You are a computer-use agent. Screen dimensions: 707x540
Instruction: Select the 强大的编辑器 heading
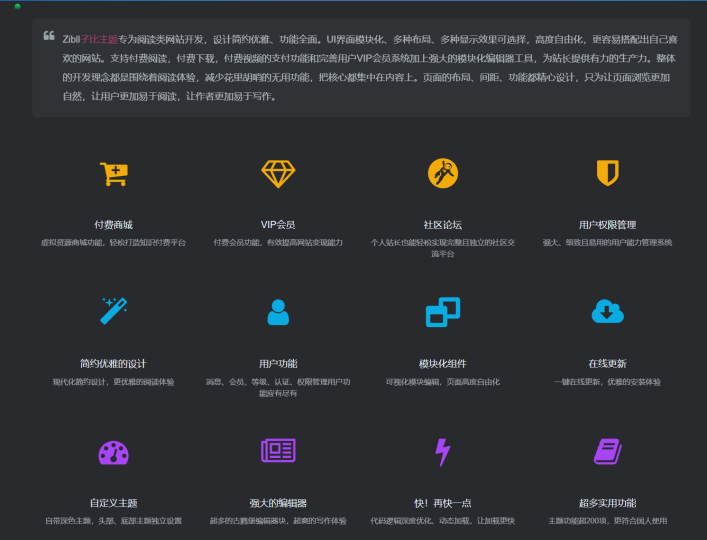click(x=278, y=503)
